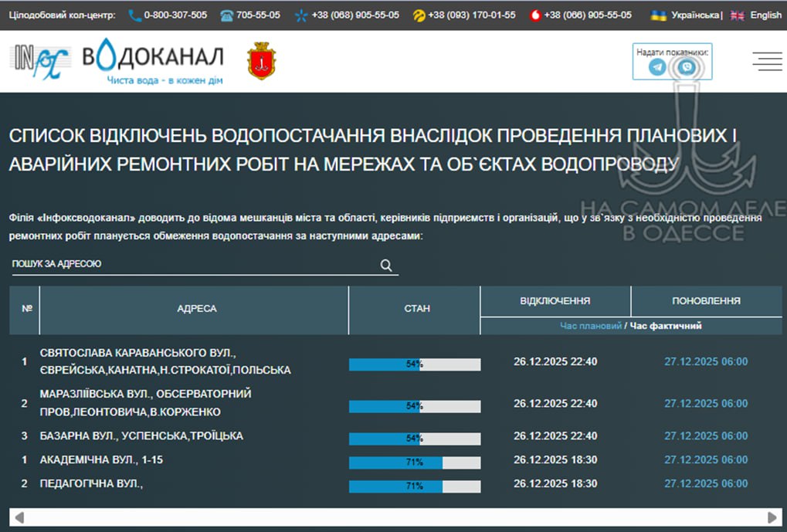Call the toll-free number 0-800-307-505
787x532 pixels.
(x=175, y=15)
